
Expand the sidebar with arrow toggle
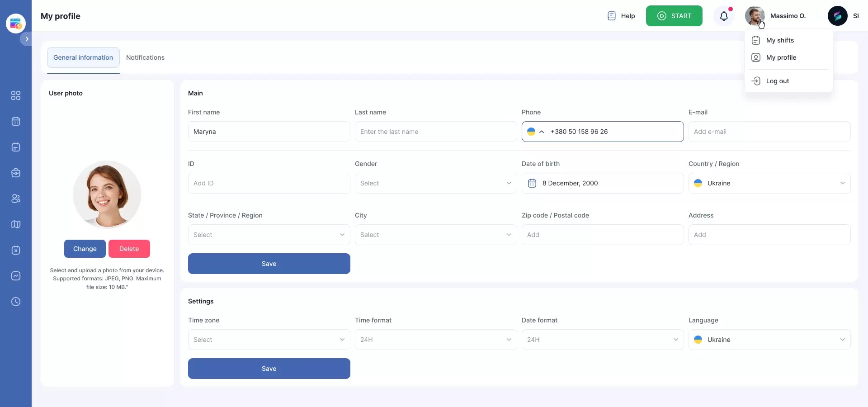point(27,39)
